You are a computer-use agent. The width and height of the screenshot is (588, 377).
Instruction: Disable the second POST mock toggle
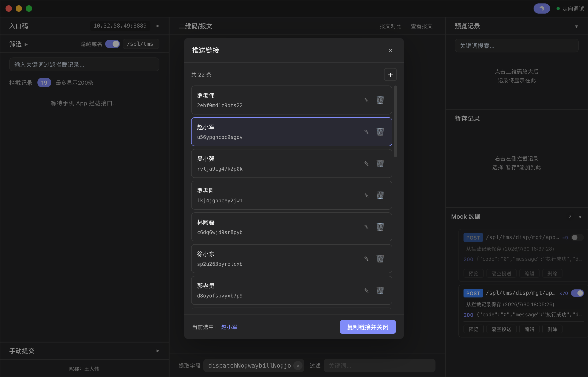click(x=577, y=293)
